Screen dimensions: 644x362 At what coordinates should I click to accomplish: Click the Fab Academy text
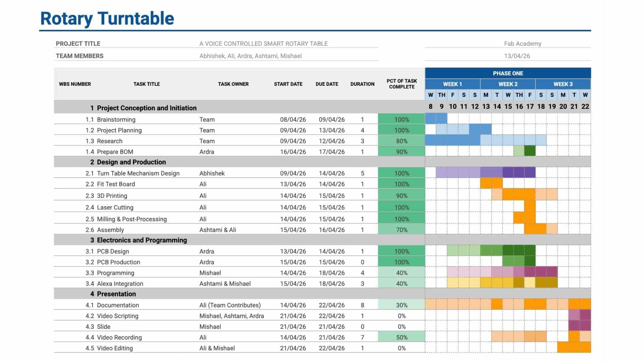coord(523,43)
